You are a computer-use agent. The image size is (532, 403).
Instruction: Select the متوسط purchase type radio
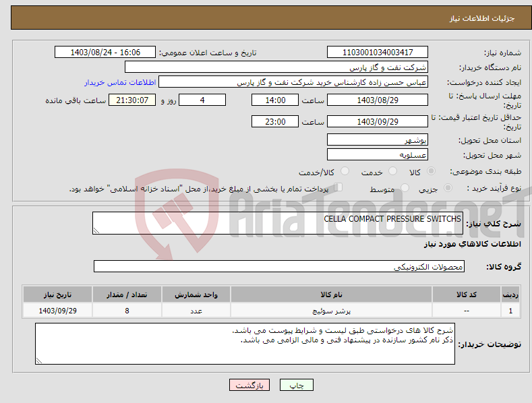pos(405,187)
